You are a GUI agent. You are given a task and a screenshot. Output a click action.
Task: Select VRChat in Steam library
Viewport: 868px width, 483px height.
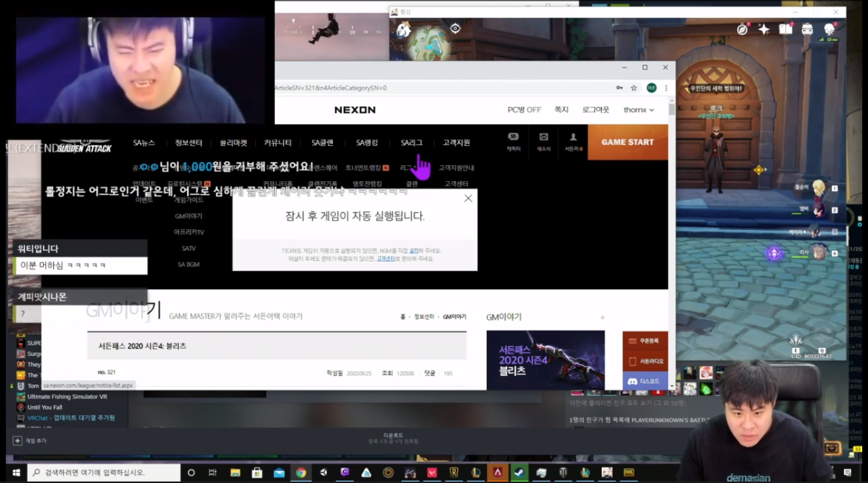(x=66, y=418)
